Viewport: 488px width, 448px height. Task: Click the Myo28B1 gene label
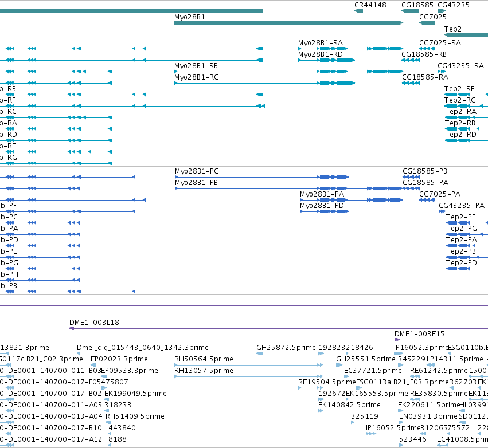(x=190, y=17)
